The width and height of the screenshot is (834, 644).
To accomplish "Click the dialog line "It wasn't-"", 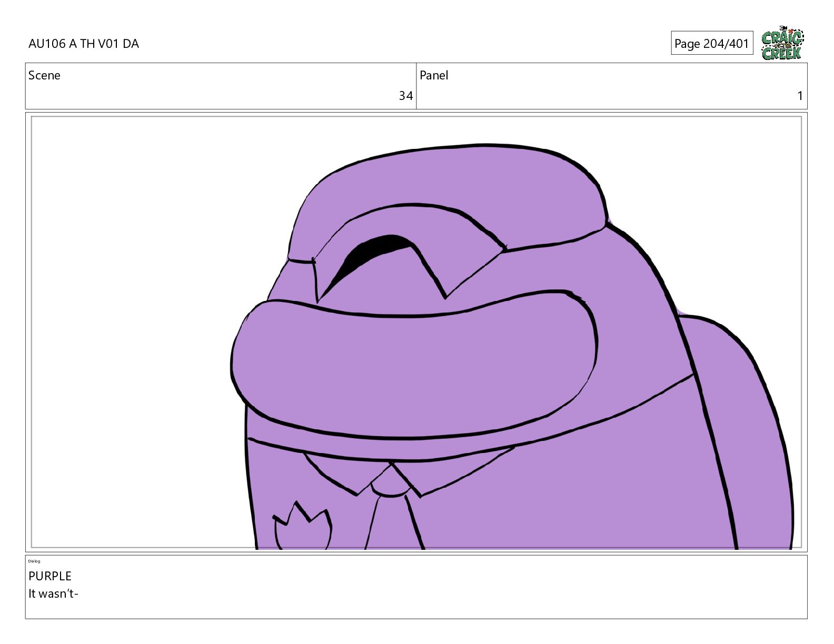I will click(x=54, y=593).
